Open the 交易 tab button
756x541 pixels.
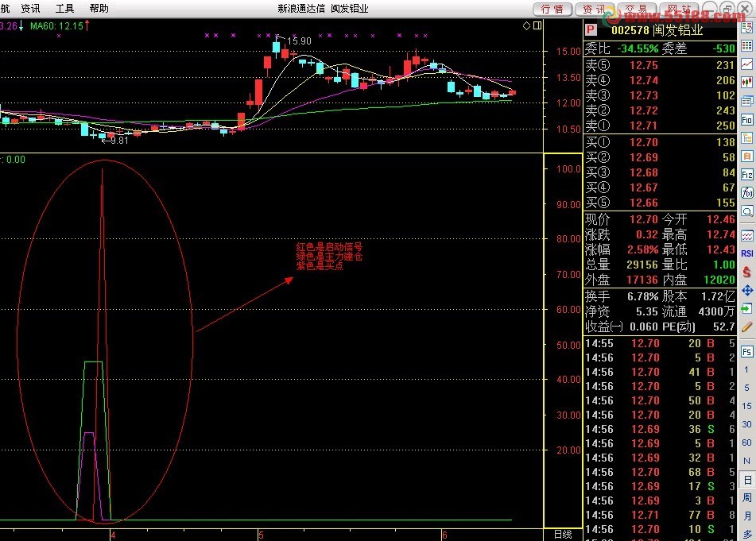637,10
